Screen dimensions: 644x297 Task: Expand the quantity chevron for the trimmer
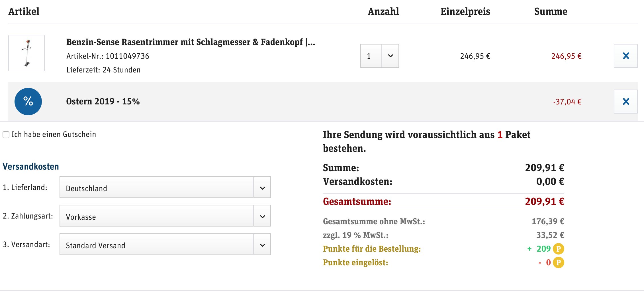[x=391, y=56]
